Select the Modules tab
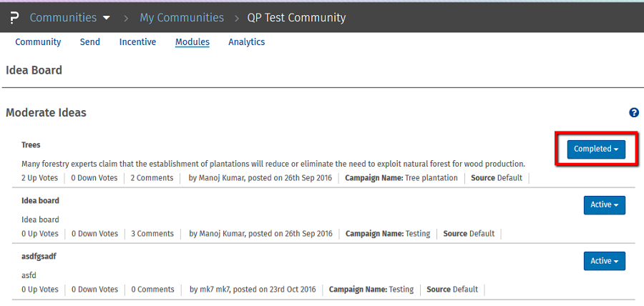 (192, 42)
